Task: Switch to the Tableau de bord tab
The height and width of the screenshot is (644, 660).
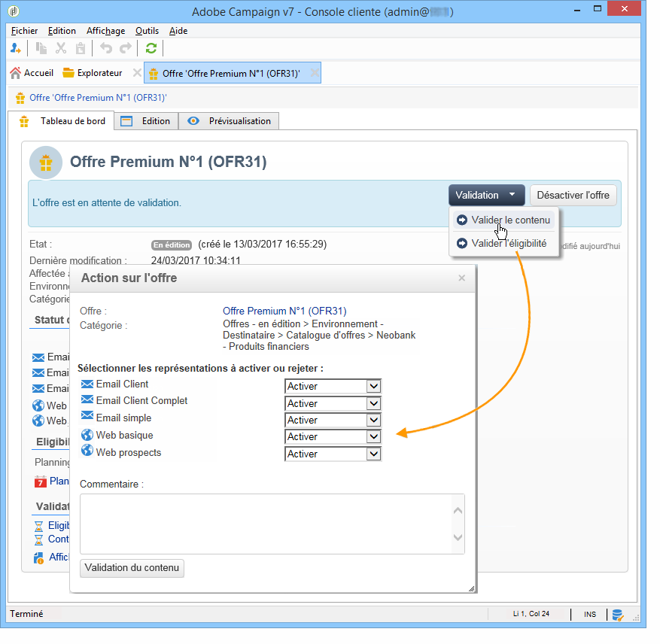Action: [62, 121]
